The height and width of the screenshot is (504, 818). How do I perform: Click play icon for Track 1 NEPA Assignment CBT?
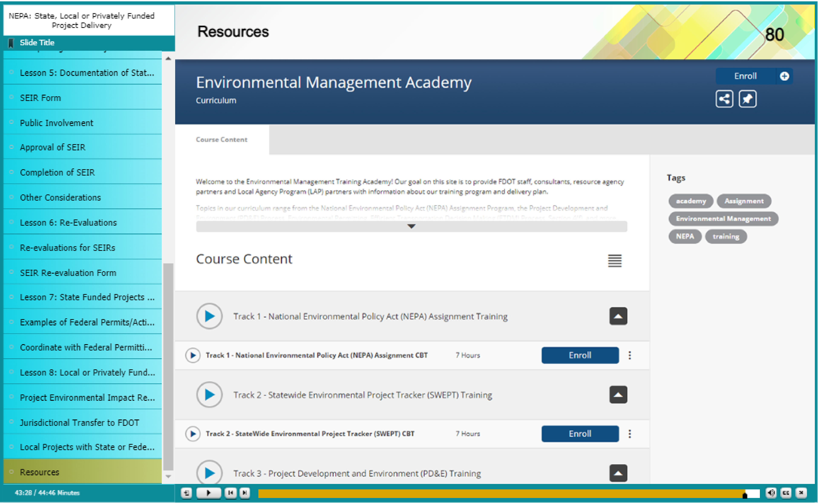click(193, 355)
